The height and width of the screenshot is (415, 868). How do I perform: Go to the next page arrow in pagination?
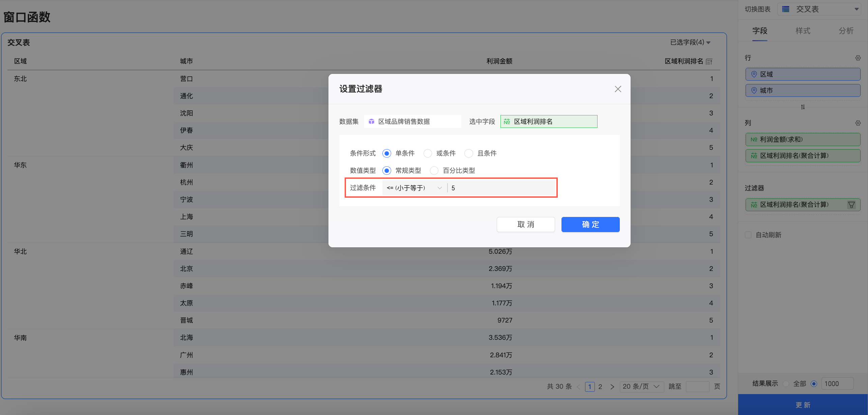[612, 387]
